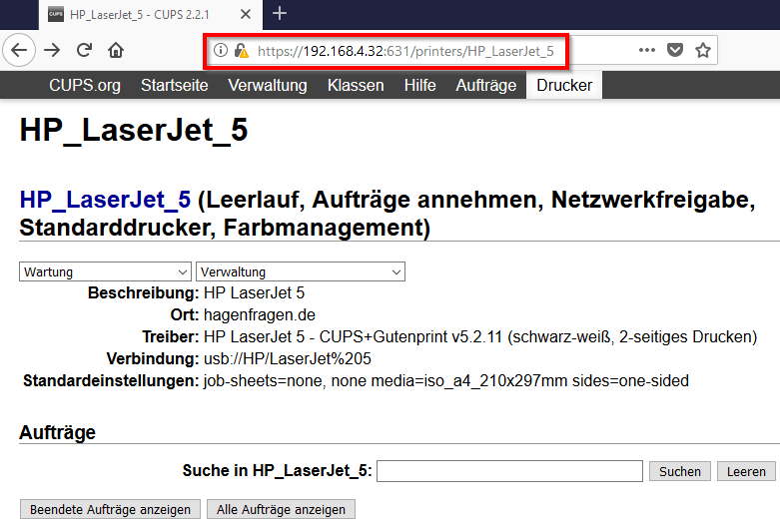Image resolution: width=780 pixels, height=532 pixels.
Task: Expand the Verwaltung dropdown below the heading
Action: 301,271
